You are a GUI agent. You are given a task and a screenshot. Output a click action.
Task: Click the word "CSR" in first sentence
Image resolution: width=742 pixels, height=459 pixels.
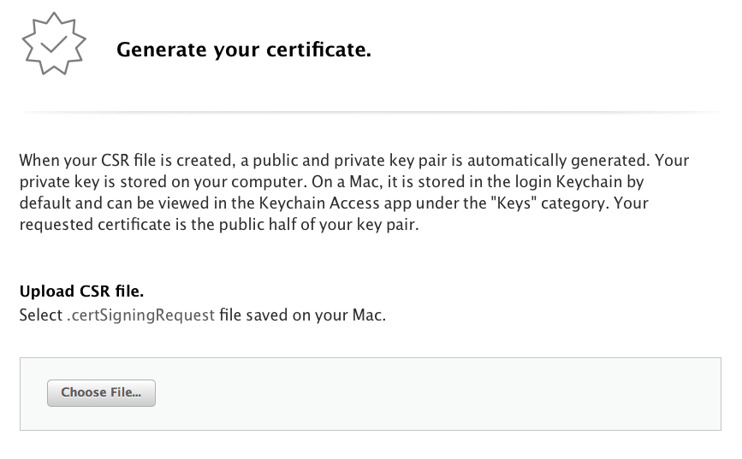pyautogui.click(x=115, y=160)
